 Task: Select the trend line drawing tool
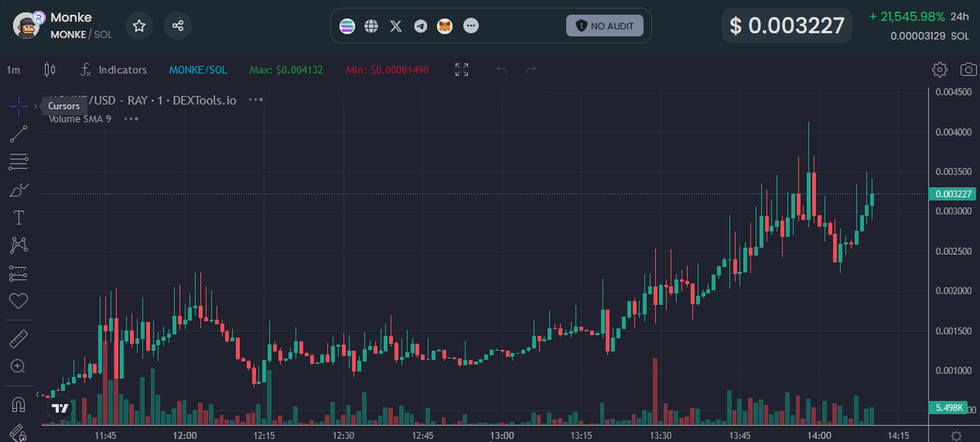tap(18, 134)
